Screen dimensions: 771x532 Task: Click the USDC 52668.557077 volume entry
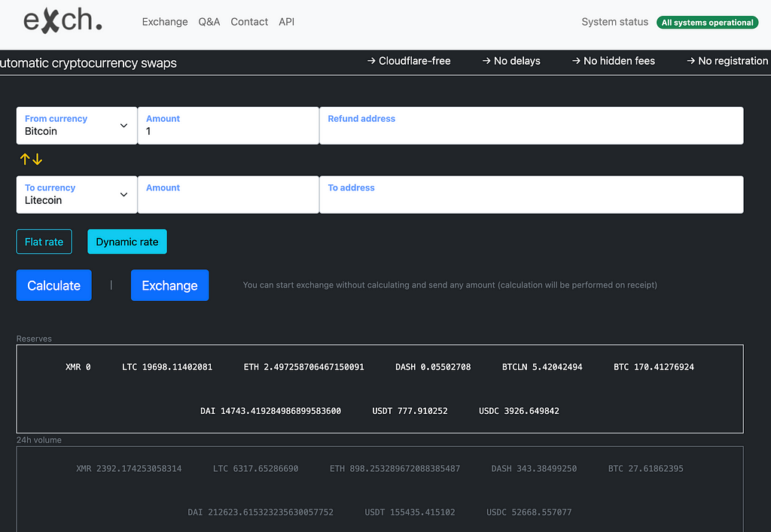tap(529, 512)
